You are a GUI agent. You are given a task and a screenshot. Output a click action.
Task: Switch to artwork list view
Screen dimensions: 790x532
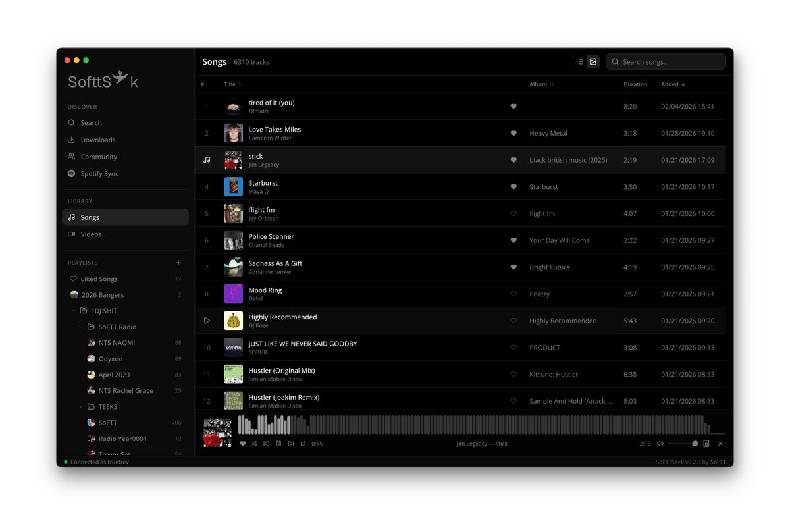click(593, 62)
